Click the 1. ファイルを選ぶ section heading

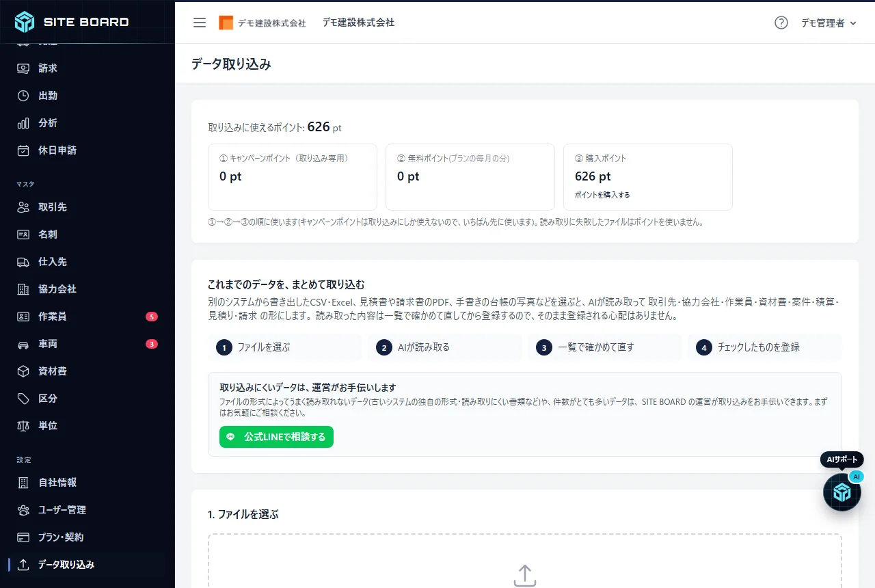243,514
